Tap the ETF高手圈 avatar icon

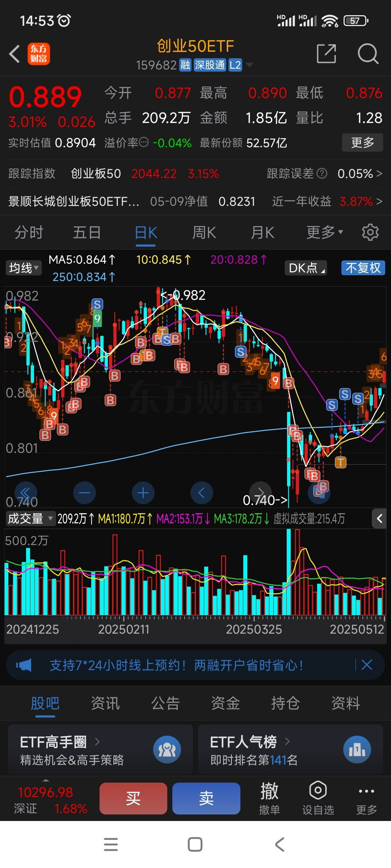pos(167,750)
